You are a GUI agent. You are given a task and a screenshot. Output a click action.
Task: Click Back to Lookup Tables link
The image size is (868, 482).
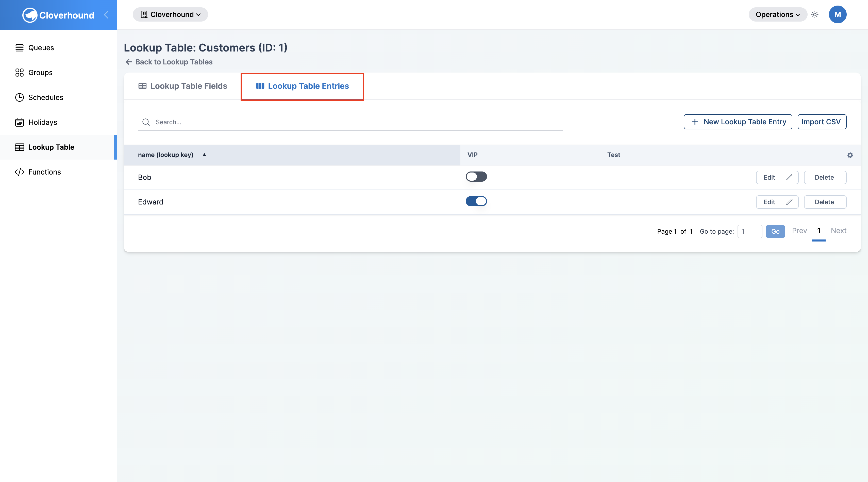(169, 62)
